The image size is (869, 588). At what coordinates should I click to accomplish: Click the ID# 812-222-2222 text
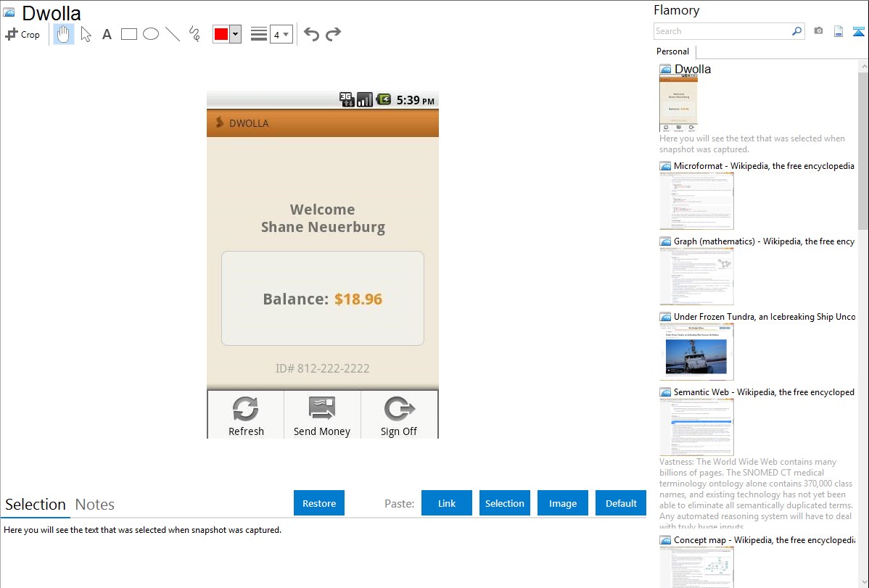tap(323, 368)
